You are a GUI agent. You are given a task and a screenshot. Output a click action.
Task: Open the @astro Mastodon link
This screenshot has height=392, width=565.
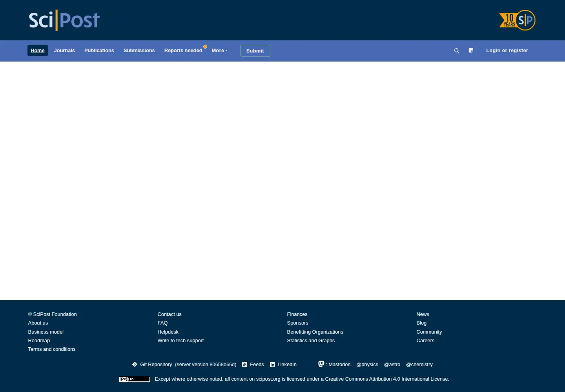(x=392, y=365)
